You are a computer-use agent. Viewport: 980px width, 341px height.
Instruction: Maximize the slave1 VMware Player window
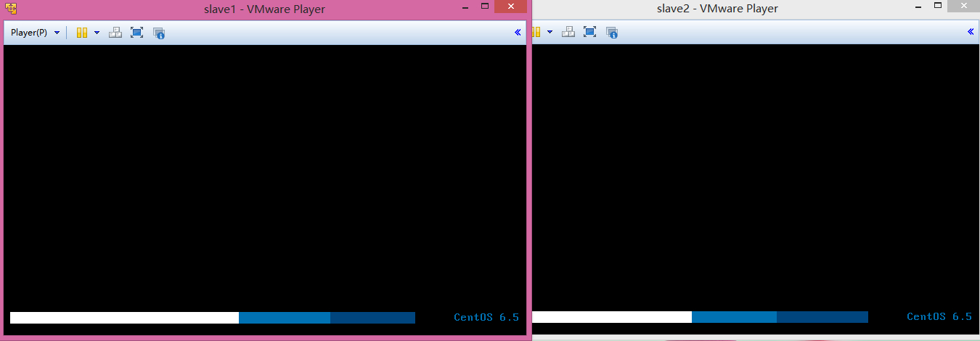[x=485, y=7]
